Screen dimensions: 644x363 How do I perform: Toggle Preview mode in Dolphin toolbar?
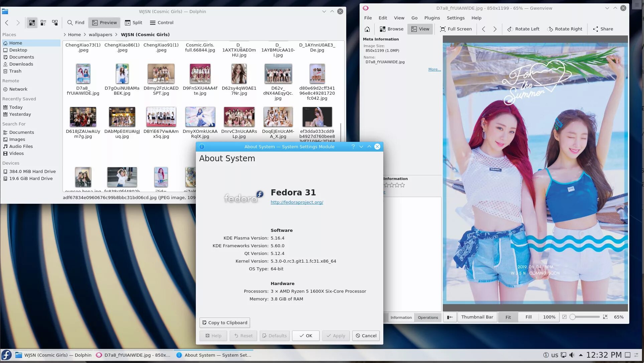(x=105, y=23)
